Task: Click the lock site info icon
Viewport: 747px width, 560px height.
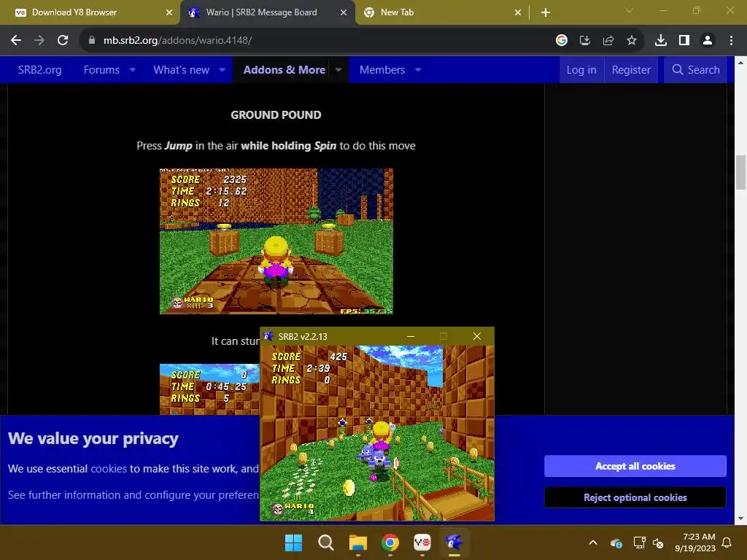Action: [92, 41]
